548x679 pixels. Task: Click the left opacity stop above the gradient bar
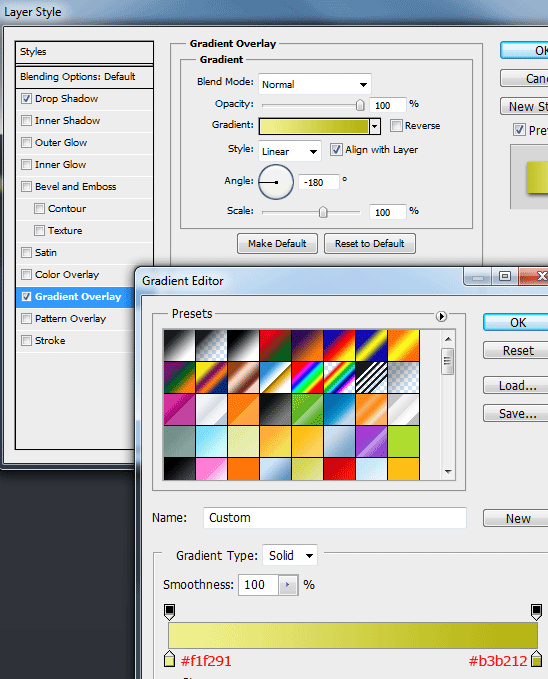pos(169,611)
